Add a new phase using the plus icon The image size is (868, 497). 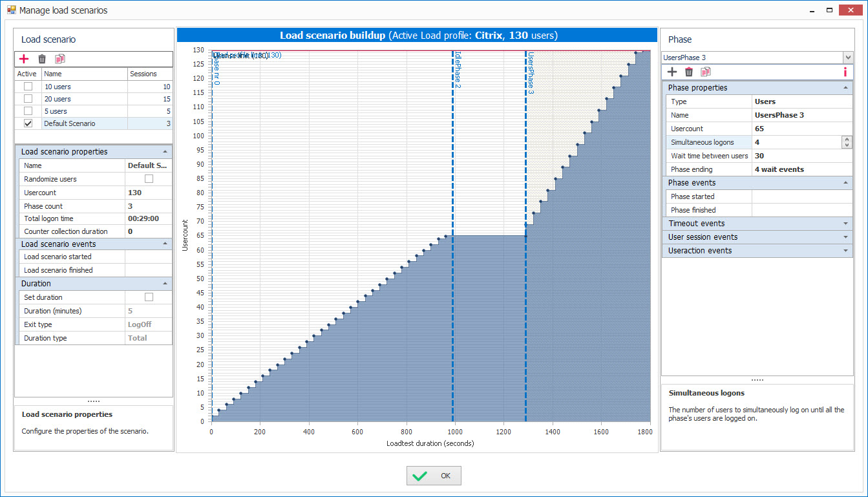coord(672,72)
